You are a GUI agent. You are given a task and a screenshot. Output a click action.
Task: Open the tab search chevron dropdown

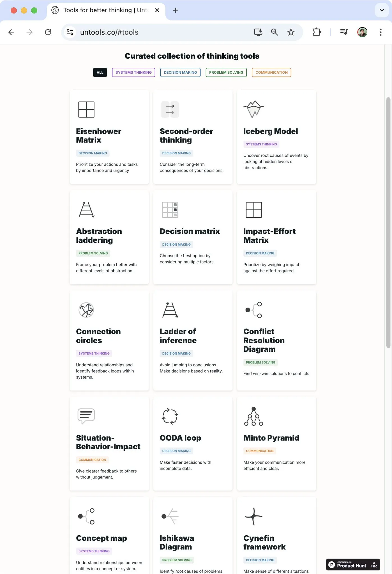pos(381,10)
